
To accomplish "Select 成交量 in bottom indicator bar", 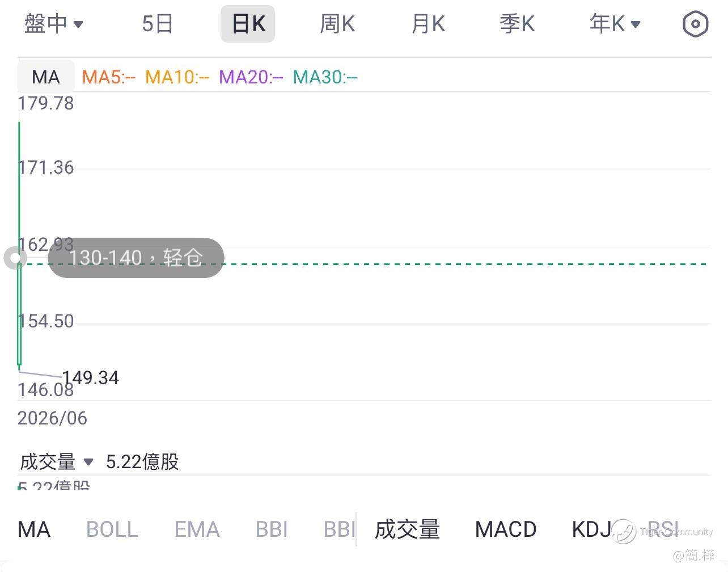I will pos(407,529).
